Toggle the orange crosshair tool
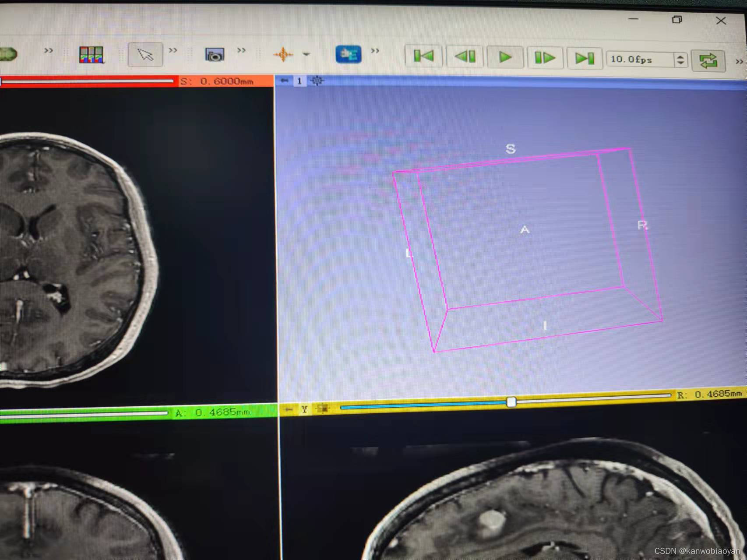Image resolution: width=747 pixels, height=560 pixels. point(283,54)
